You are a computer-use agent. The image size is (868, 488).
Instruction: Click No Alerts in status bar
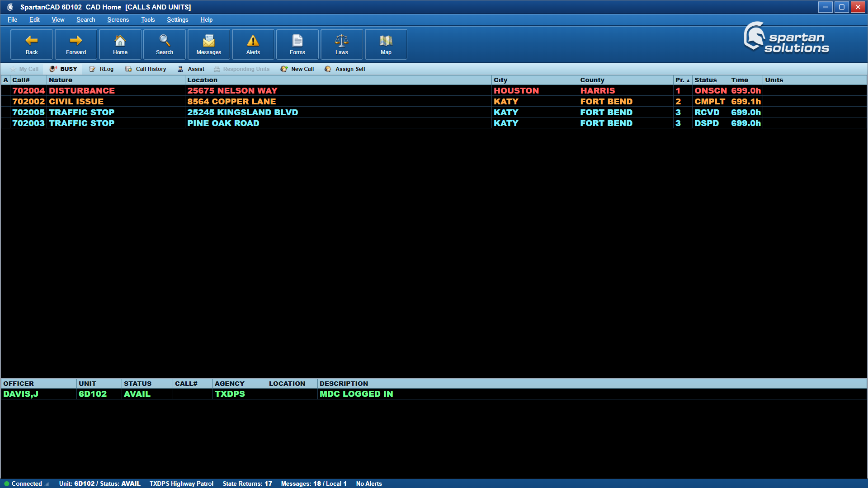(369, 483)
